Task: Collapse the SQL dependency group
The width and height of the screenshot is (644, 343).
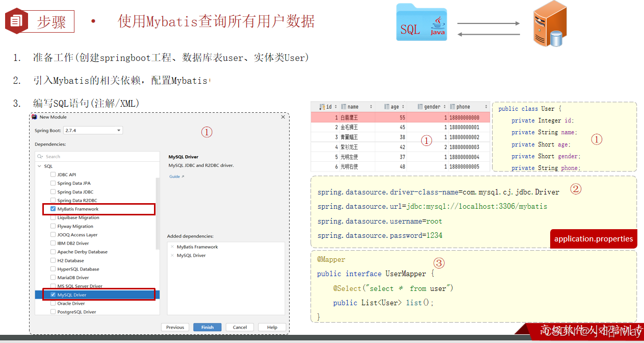Action: point(39,166)
